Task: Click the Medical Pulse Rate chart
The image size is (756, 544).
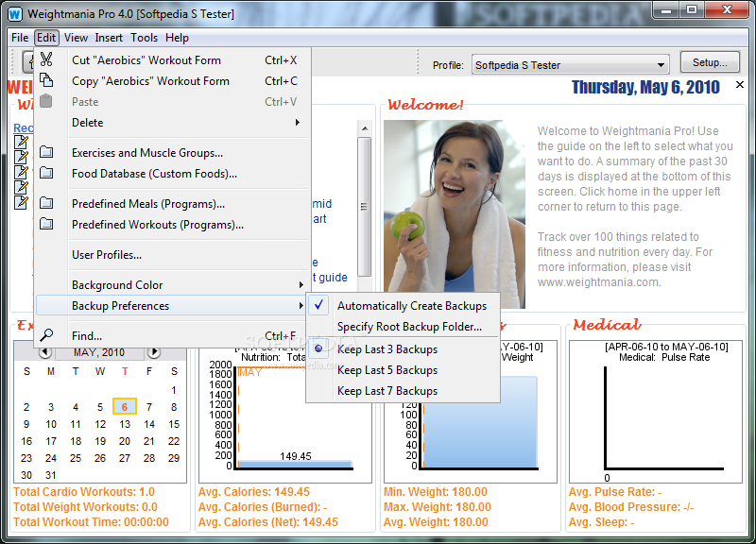Action: click(655, 412)
